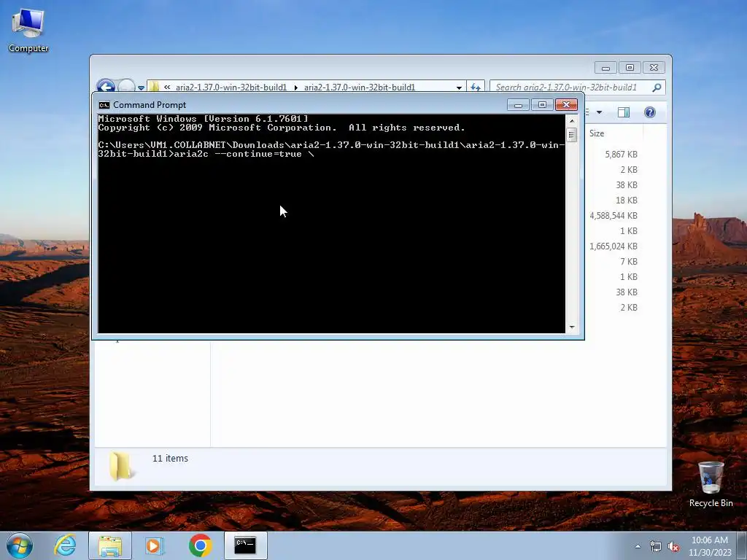Close the aria2 Explorer window

pos(654,68)
